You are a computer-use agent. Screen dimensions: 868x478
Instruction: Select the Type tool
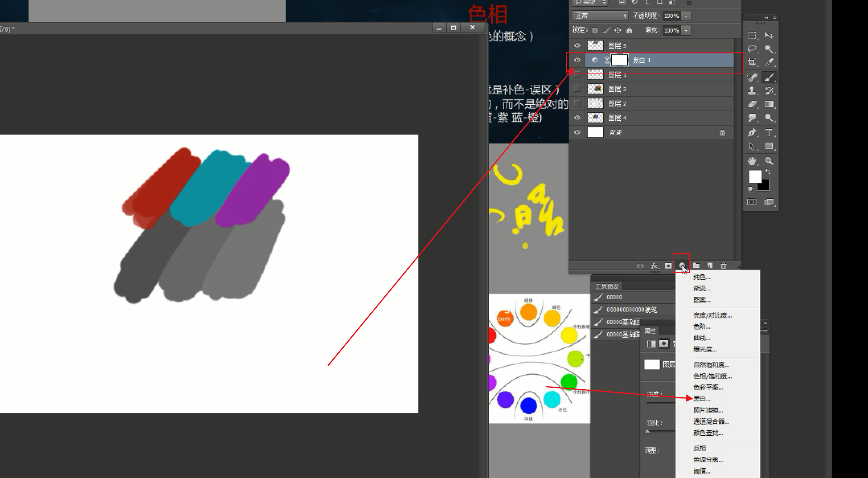769,132
